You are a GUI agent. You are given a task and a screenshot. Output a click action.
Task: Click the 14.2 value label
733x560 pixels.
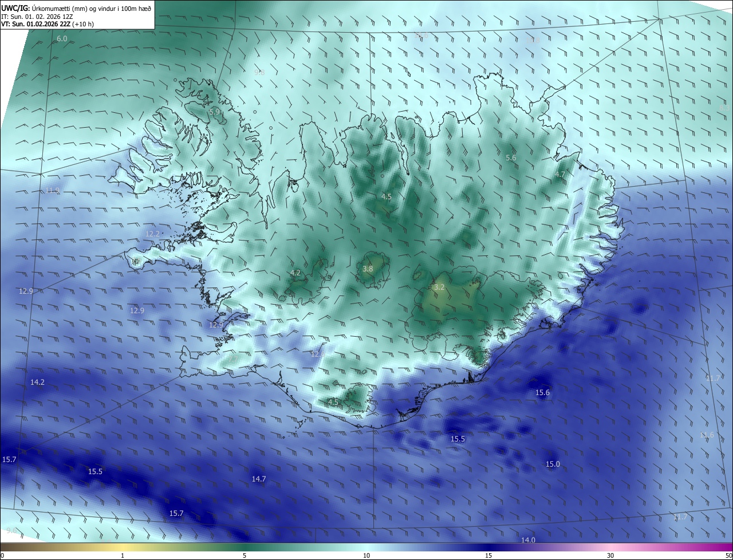click(37, 382)
